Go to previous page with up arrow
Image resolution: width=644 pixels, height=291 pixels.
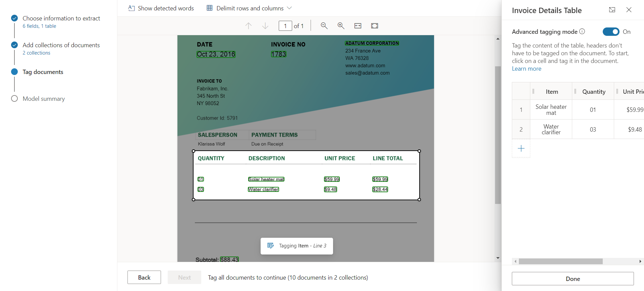[249, 26]
